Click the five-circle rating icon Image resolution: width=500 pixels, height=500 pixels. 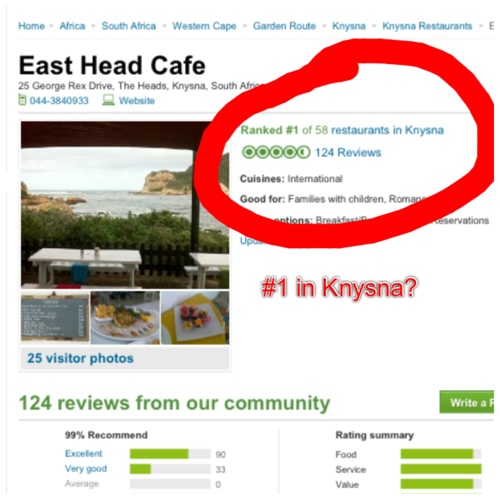tap(276, 152)
